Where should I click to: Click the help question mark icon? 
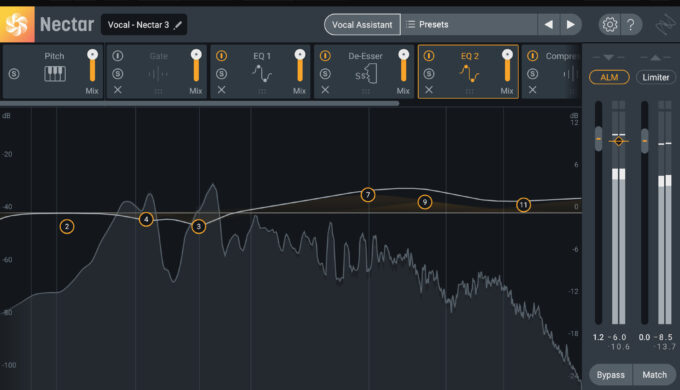pyautogui.click(x=631, y=25)
